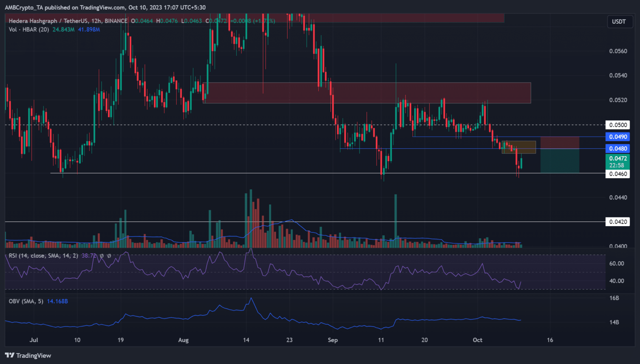Viewport: 640px width, 364px height.
Task: Select the OBV (SMA, 5) indicator label
Action: click(x=26, y=301)
